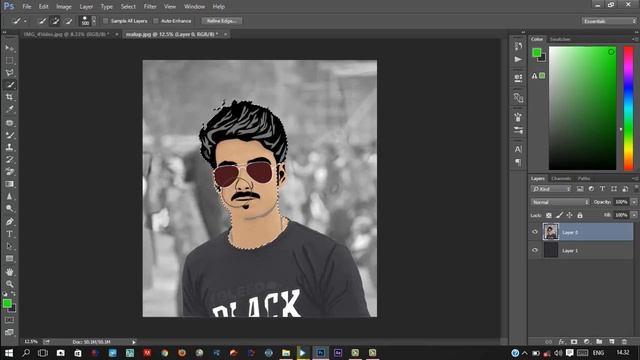Image resolution: width=640 pixels, height=360 pixels.
Task: Select the Rectangle shape tool
Action: pyautogui.click(x=9, y=258)
